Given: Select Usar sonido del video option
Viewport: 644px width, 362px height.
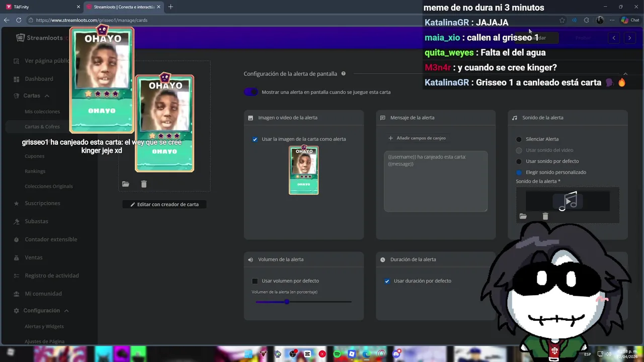Looking at the screenshot, I should pos(519,150).
